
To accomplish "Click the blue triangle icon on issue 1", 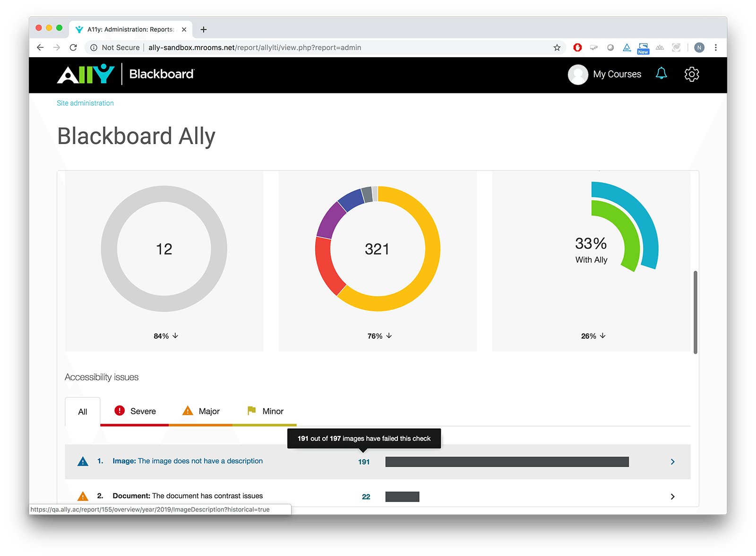I will coord(83,462).
